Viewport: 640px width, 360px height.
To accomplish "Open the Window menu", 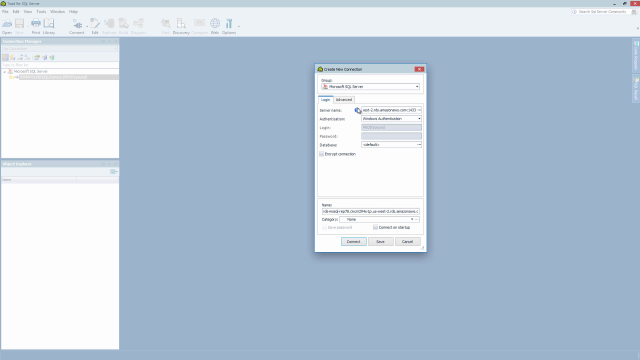I will tap(58, 12).
